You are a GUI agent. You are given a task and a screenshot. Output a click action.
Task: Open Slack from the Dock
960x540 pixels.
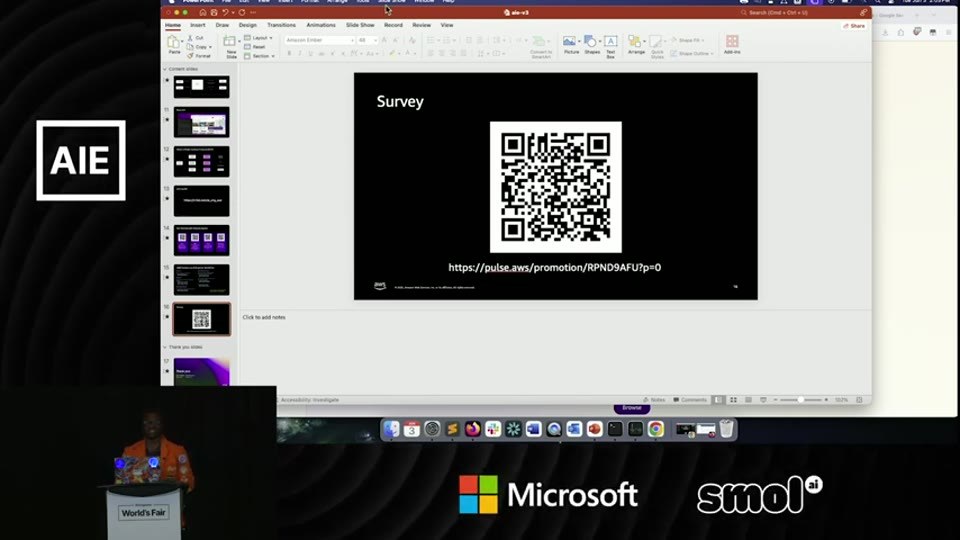coord(493,429)
